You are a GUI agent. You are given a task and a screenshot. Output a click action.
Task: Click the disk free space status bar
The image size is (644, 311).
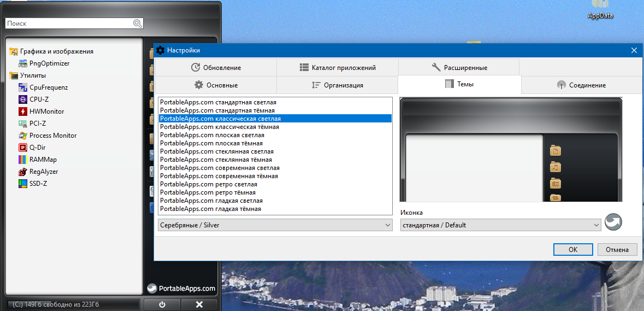(73, 304)
